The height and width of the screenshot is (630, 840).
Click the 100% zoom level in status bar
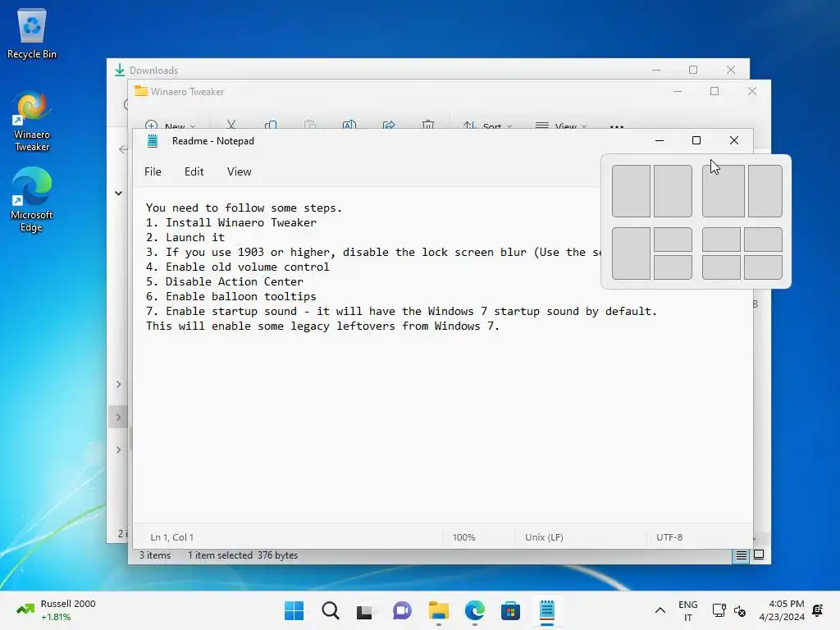coord(464,537)
